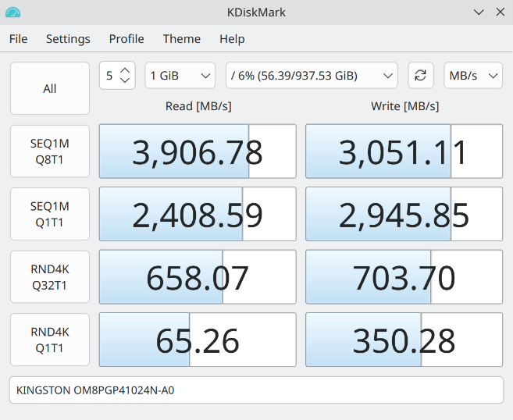Open the Help menu
Viewport: 513px width, 420px height.
coord(232,39)
